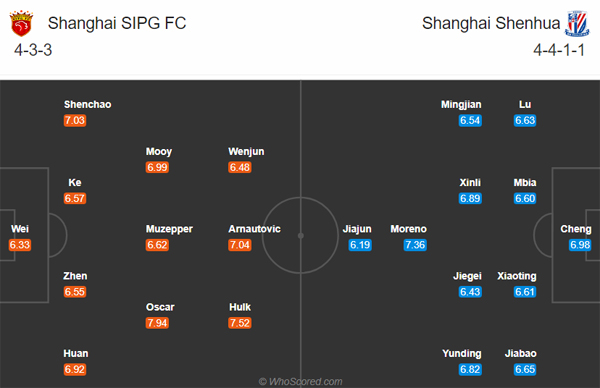Click Shenchao player name
Viewport: 600px width, 388px height.
pos(88,104)
